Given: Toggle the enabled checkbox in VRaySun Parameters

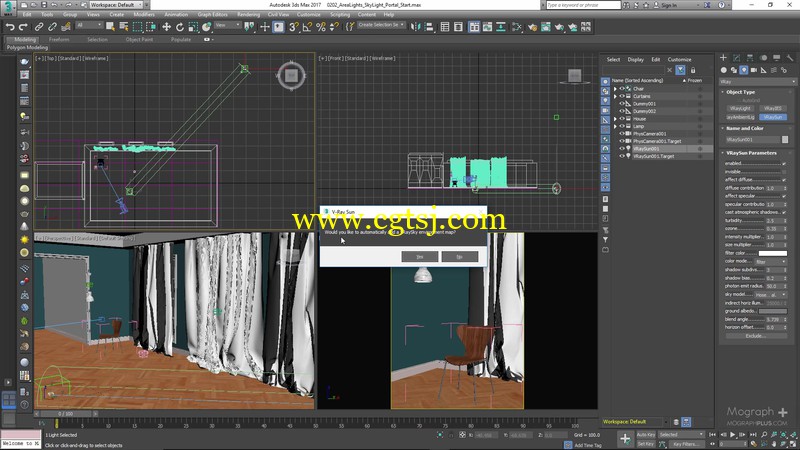Looking at the screenshot, I should pos(784,163).
